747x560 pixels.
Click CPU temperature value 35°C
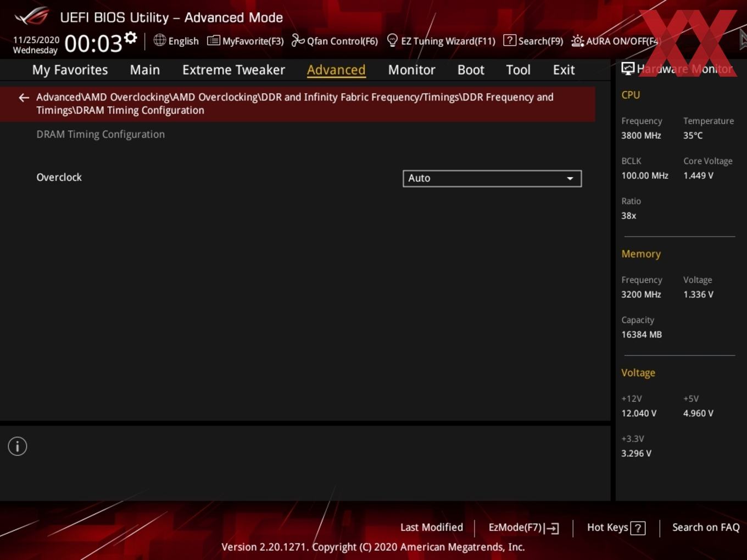coord(693,135)
